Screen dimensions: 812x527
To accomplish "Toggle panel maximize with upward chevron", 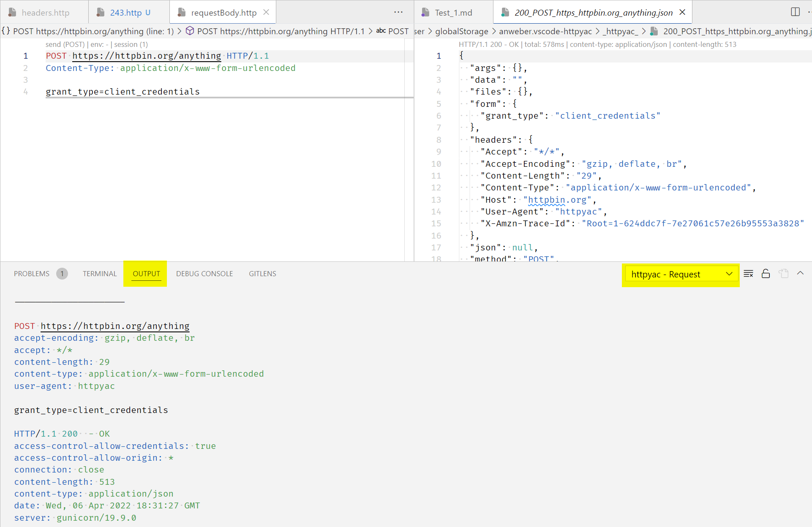I will pos(801,273).
